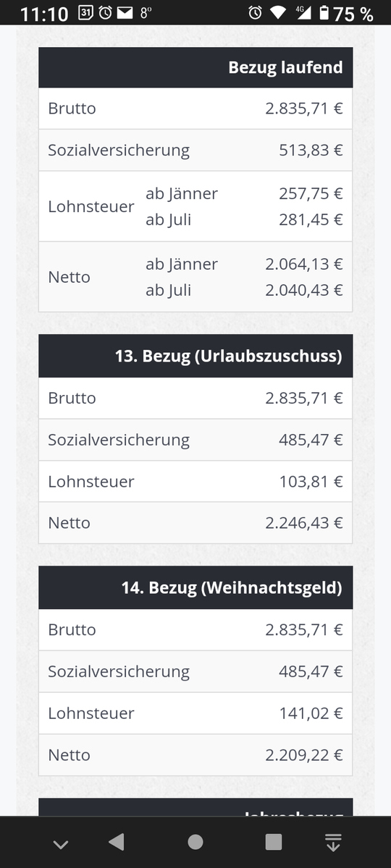Tap Sozialversicherung value 513,83 €
Viewport: 391px width, 868px height.
(x=311, y=150)
